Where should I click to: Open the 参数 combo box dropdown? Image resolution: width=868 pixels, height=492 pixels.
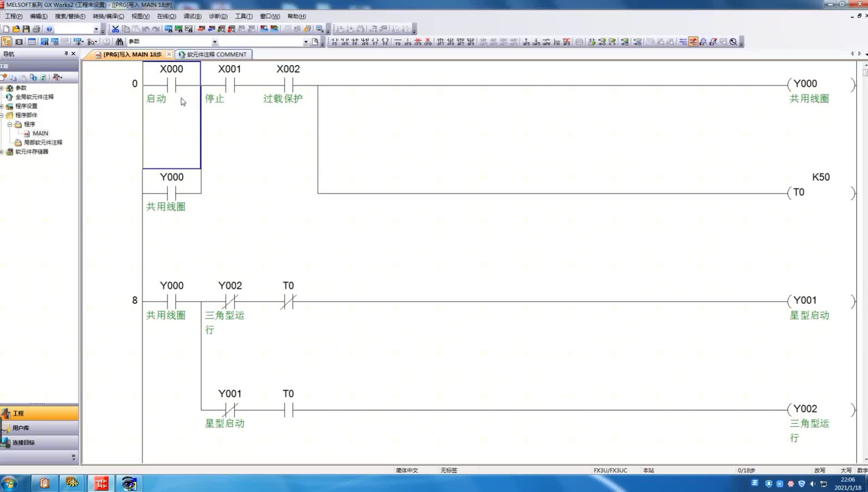[214, 41]
